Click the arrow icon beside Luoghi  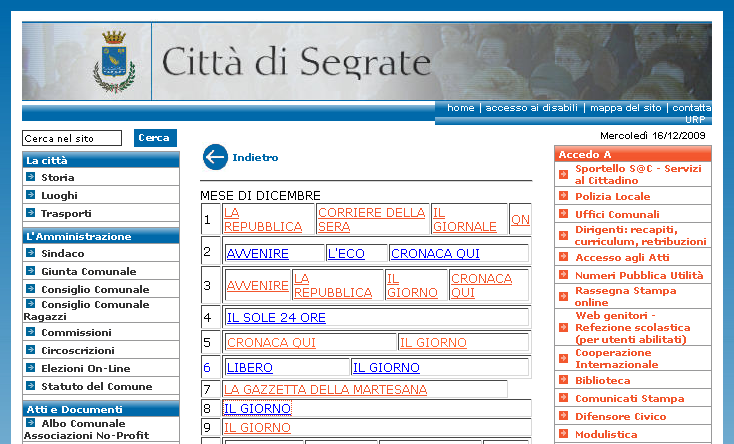pyautogui.click(x=31, y=194)
